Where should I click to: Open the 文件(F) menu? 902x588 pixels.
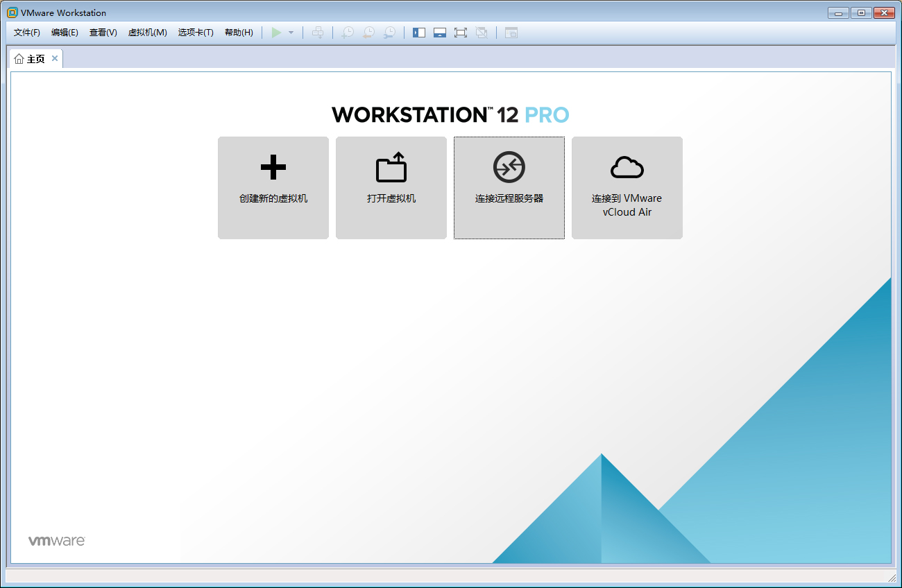(26, 32)
